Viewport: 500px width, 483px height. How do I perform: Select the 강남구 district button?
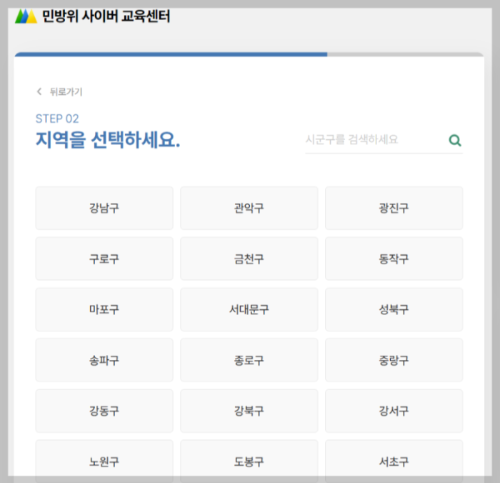[x=104, y=208]
